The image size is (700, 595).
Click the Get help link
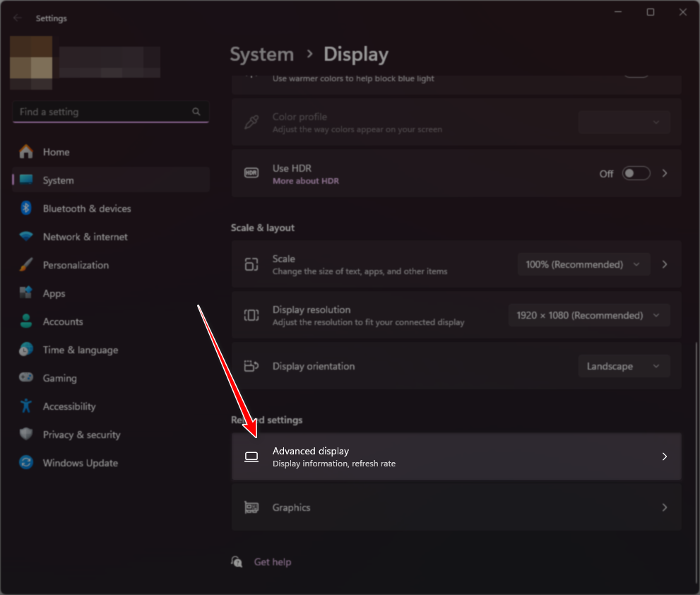click(x=272, y=562)
